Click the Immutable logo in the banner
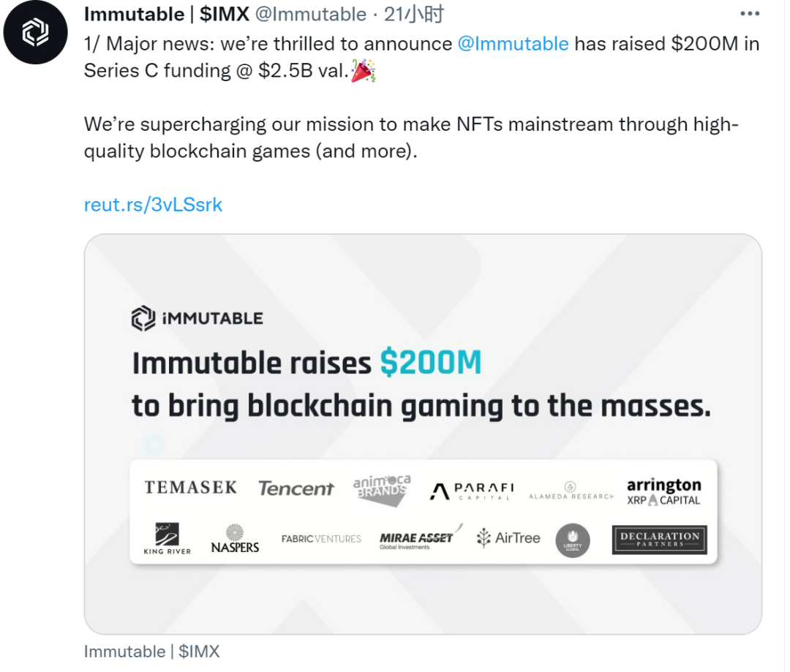The height and width of the screenshot is (672, 790). tap(197, 318)
